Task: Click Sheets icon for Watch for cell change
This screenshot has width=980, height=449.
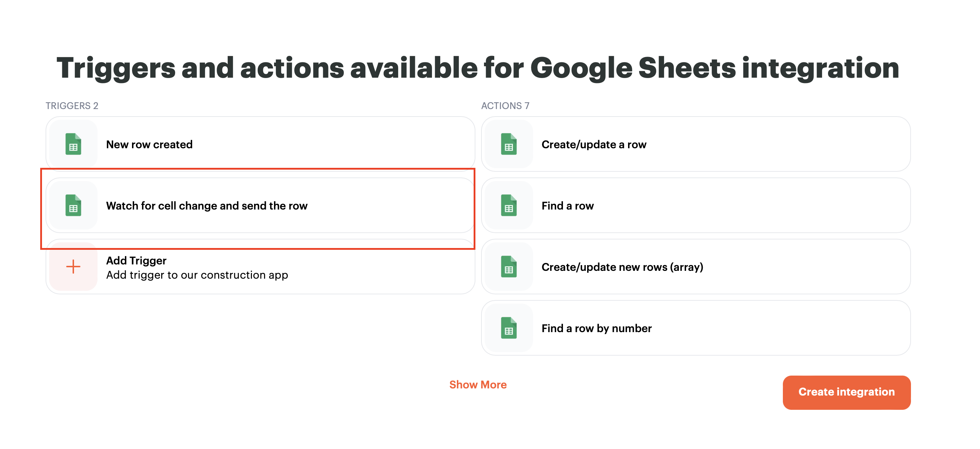Action: (73, 205)
